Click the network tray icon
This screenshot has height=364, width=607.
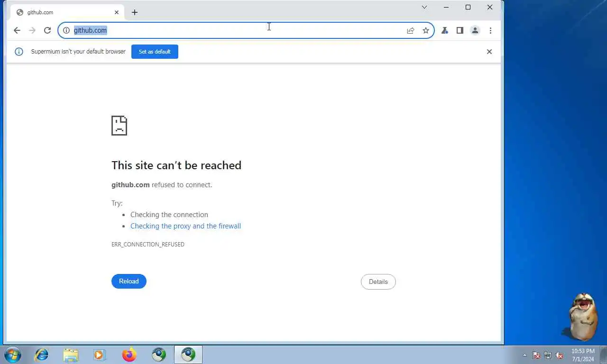pos(548,355)
